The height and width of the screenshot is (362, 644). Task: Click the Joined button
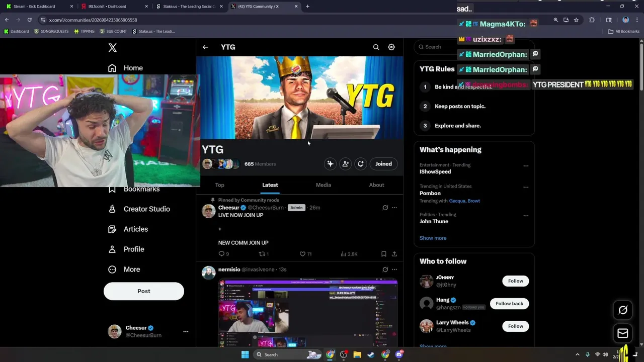click(383, 164)
